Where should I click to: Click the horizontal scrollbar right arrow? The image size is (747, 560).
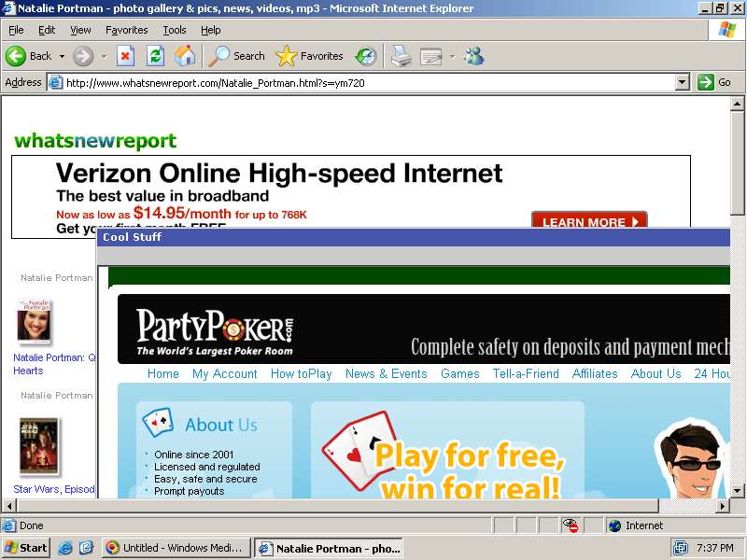(x=723, y=506)
